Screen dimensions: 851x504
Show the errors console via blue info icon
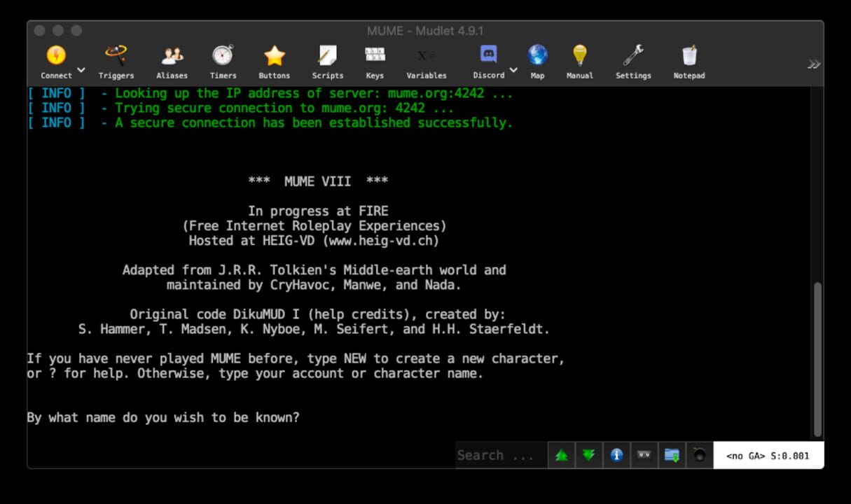click(616, 454)
